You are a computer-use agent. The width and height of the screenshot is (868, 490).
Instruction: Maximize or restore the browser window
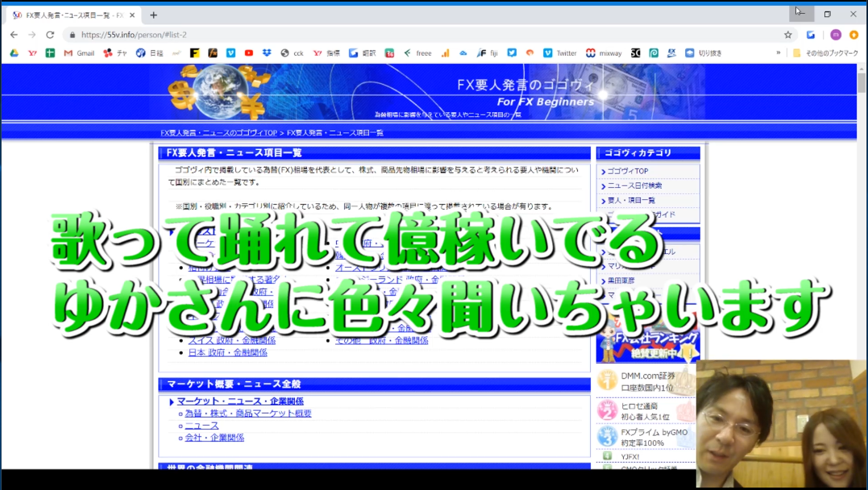(x=827, y=15)
